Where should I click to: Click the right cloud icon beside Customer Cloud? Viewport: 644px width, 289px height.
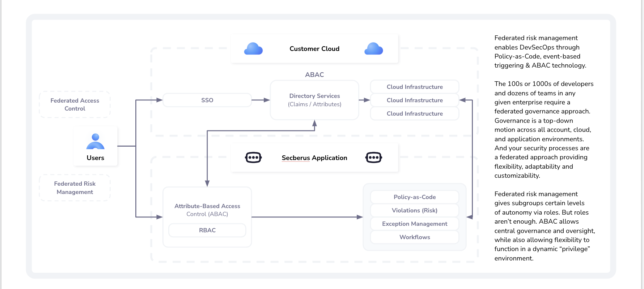[x=374, y=49]
